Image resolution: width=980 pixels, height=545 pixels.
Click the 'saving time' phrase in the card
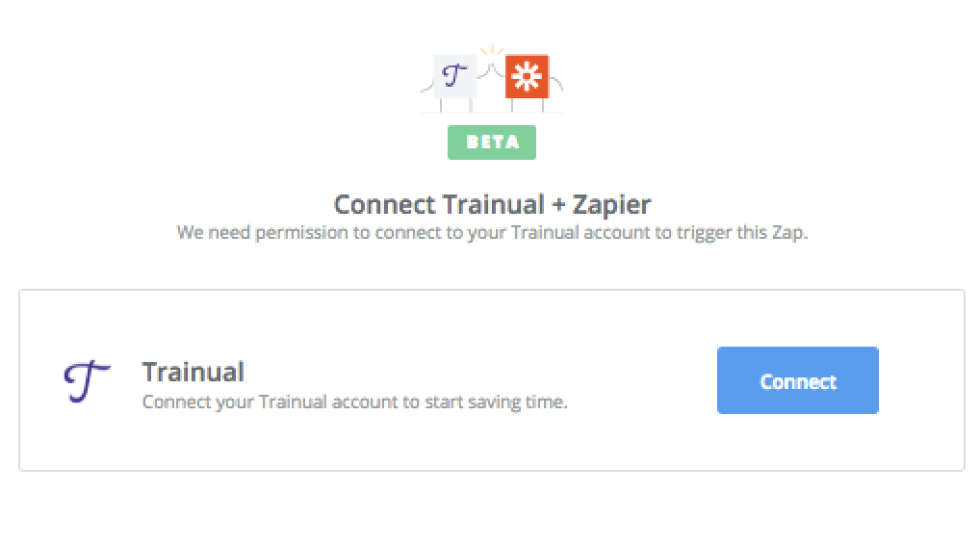pos(517,402)
